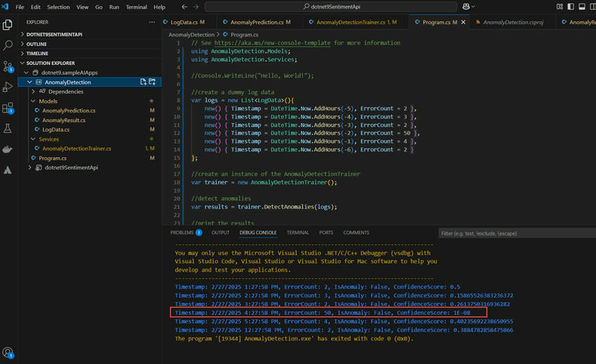Click the Copilot icon in title bar
The width and height of the screenshot is (596, 364).
tap(466, 7)
